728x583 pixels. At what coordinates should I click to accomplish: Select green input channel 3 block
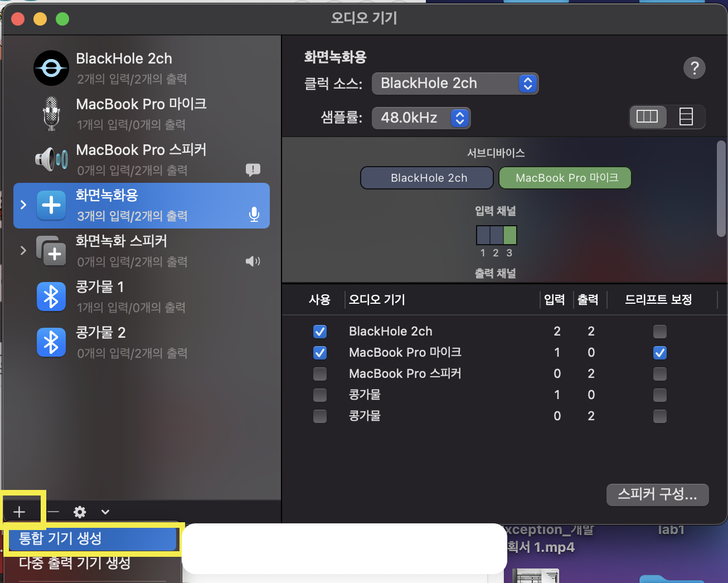click(x=510, y=235)
